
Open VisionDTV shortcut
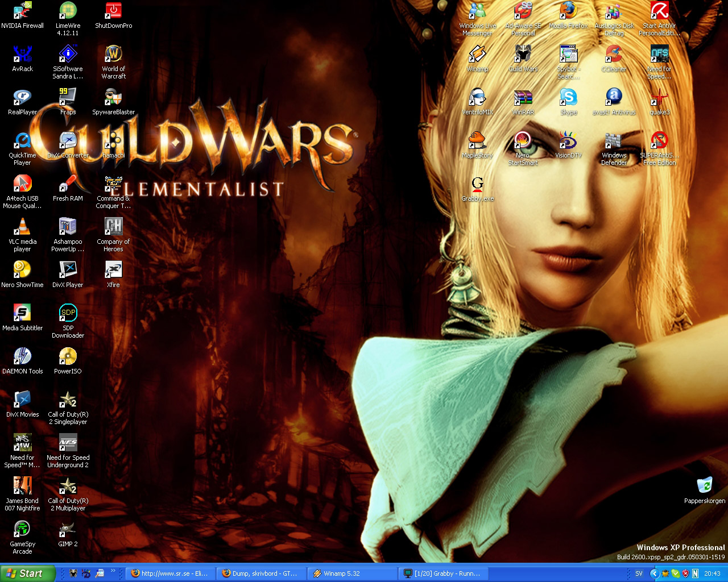[x=568, y=145]
